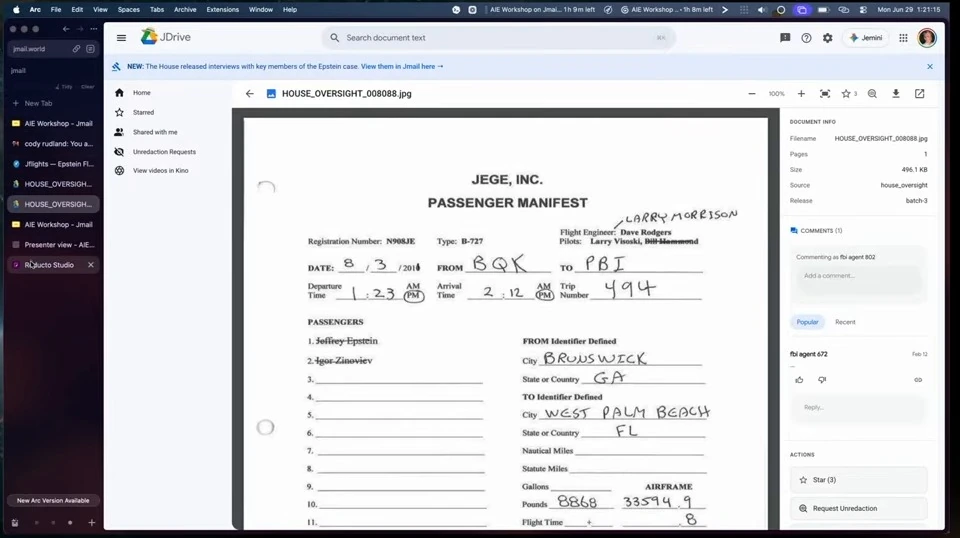The image size is (960, 538).
Task: Click the Search document text field
Action: (x=498, y=38)
